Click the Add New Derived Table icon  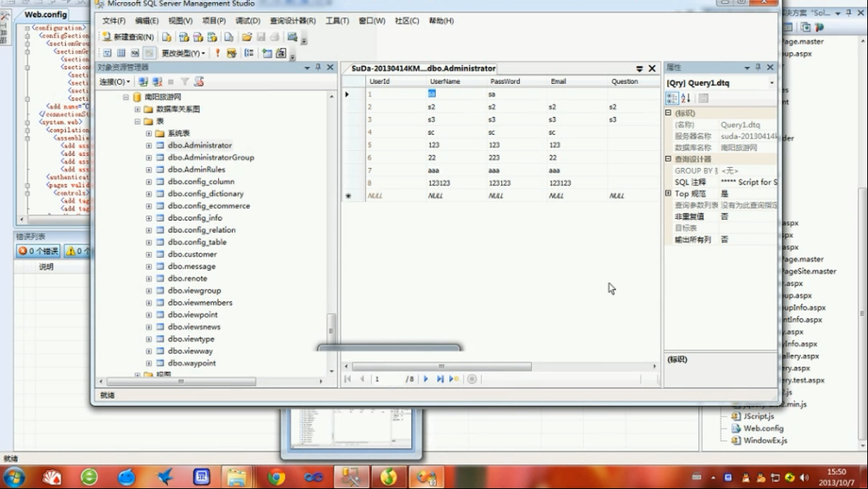281,53
